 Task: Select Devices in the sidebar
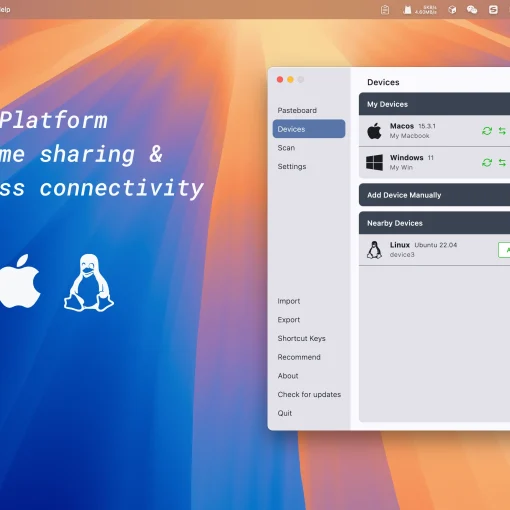click(x=309, y=129)
